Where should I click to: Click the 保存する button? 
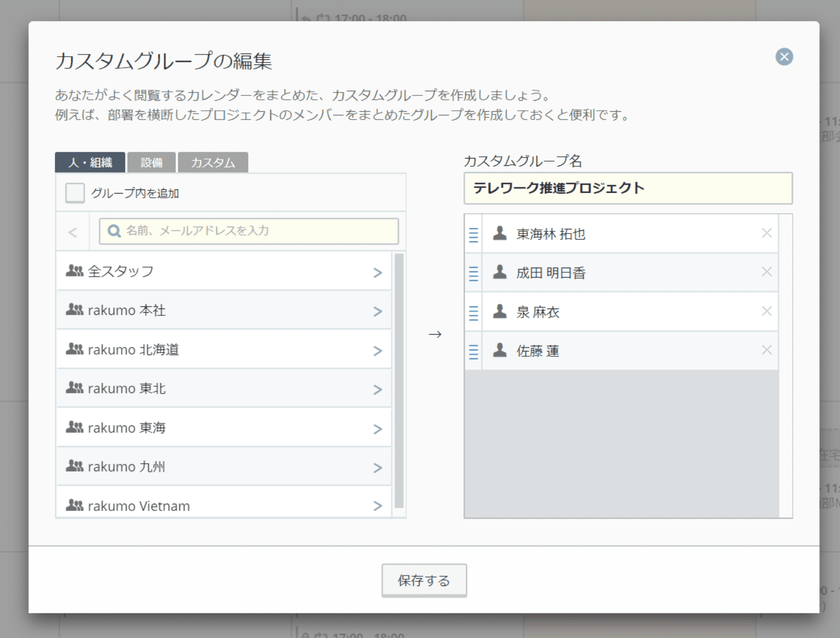click(424, 580)
